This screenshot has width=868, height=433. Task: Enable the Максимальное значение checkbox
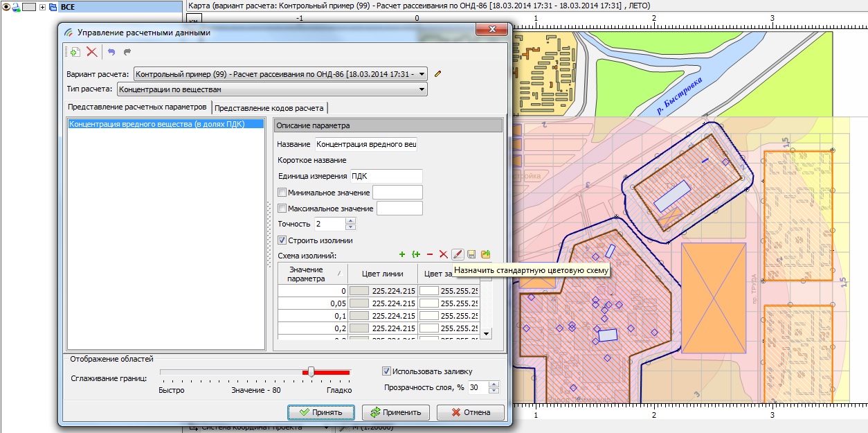tap(282, 209)
